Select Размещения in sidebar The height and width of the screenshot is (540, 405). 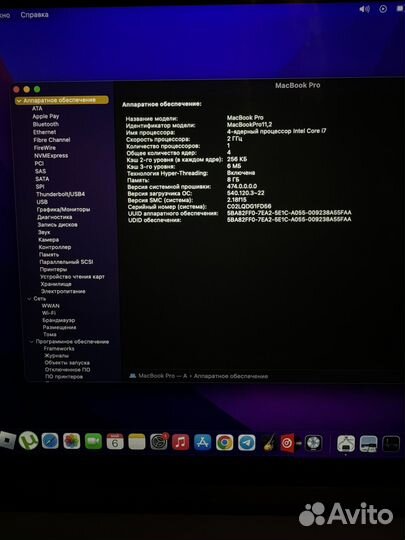click(x=60, y=328)
